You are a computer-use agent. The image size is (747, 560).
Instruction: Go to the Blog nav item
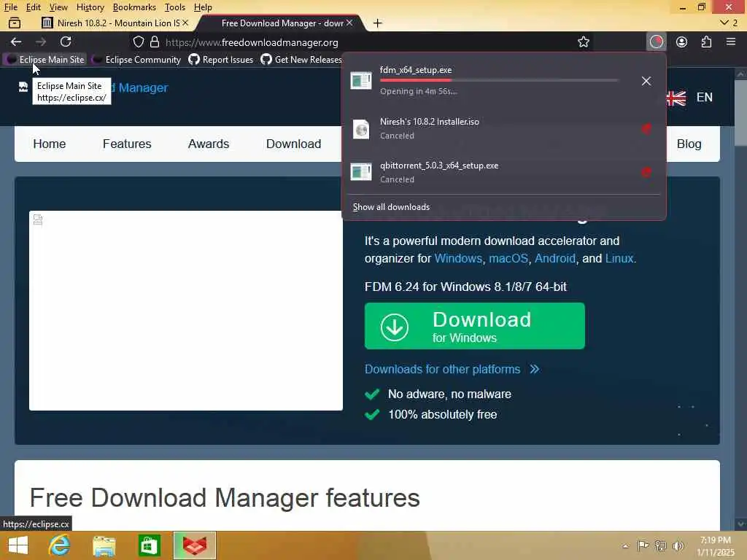[x=689, y=144]
